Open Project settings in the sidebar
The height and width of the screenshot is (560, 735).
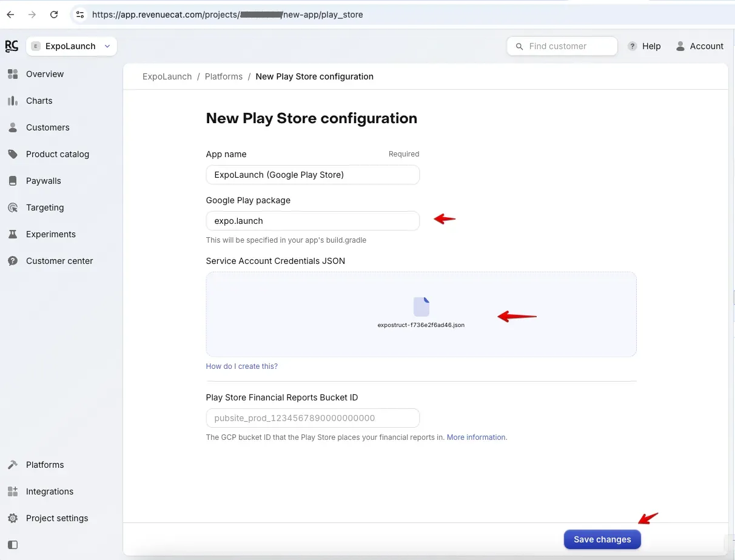tap(57, 518)
